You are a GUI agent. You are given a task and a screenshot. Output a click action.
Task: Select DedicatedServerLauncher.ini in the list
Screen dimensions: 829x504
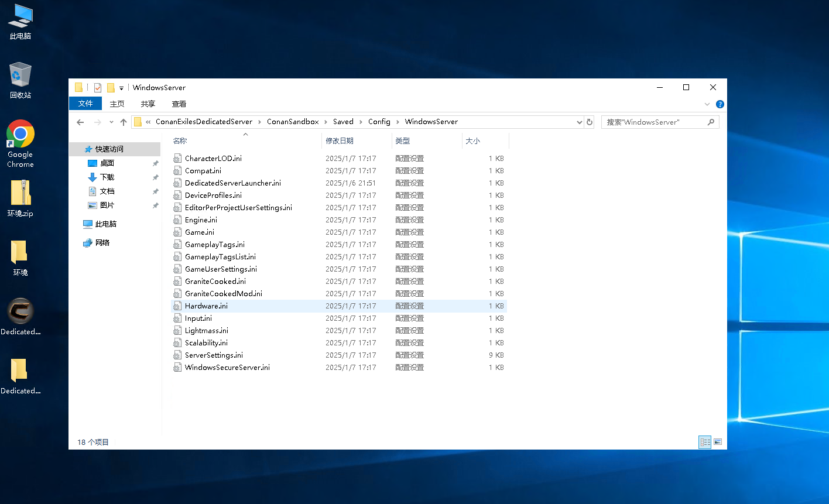click(232, 183)
